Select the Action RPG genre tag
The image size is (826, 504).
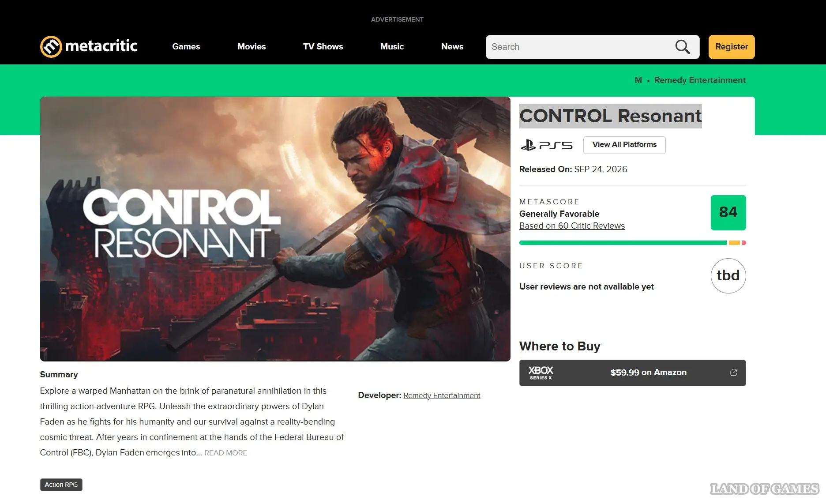coord(61,485)
